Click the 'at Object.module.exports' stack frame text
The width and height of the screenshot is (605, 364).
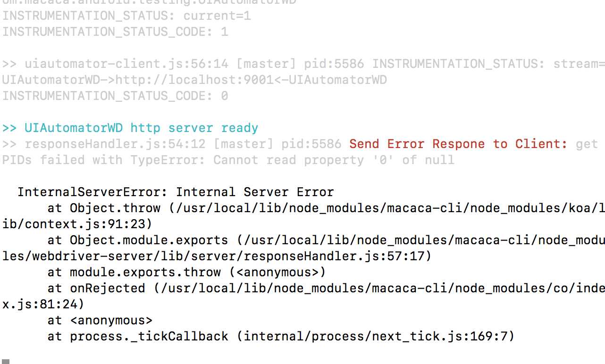(x=138, y=240)
